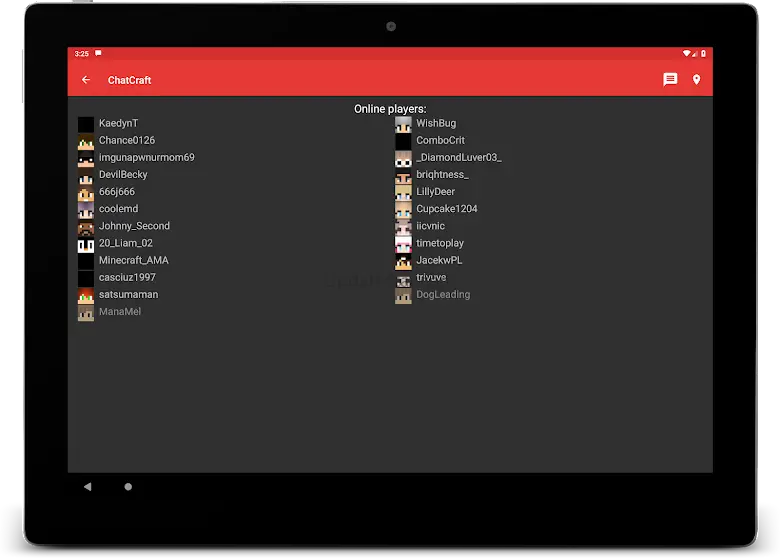Select player name DogLeading
The image size is (780, 558).
coord(443,294)
